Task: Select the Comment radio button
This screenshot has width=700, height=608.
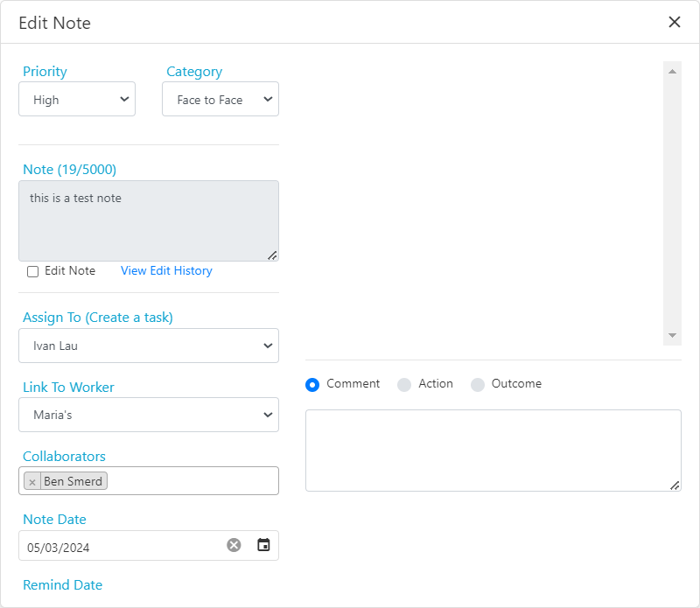Action: 312,385
